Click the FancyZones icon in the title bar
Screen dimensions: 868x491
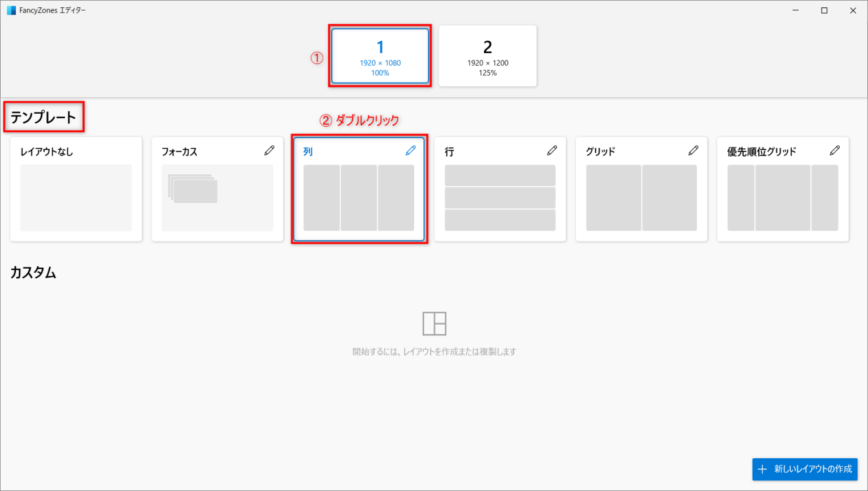pos(11,10)
